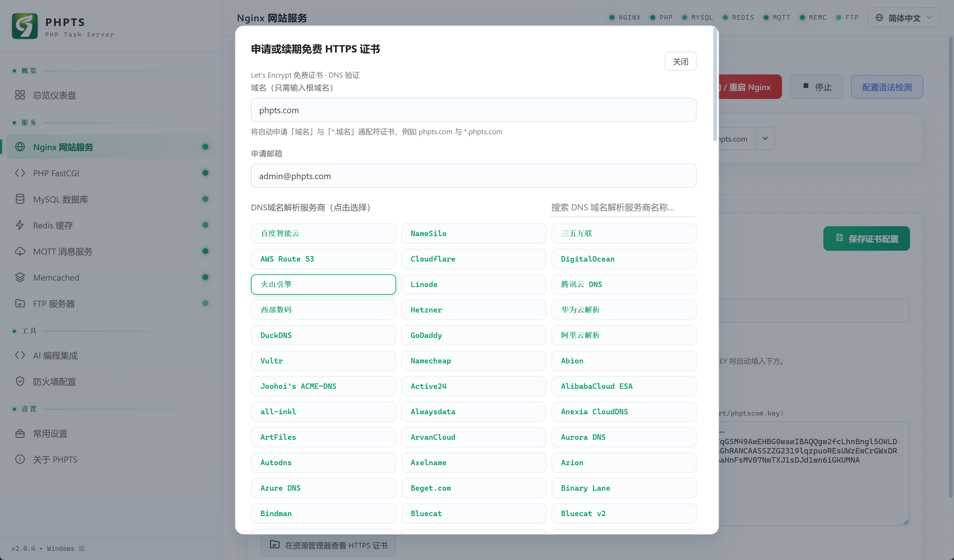Click the 常用设置 briefcase icon

[20, 433]
